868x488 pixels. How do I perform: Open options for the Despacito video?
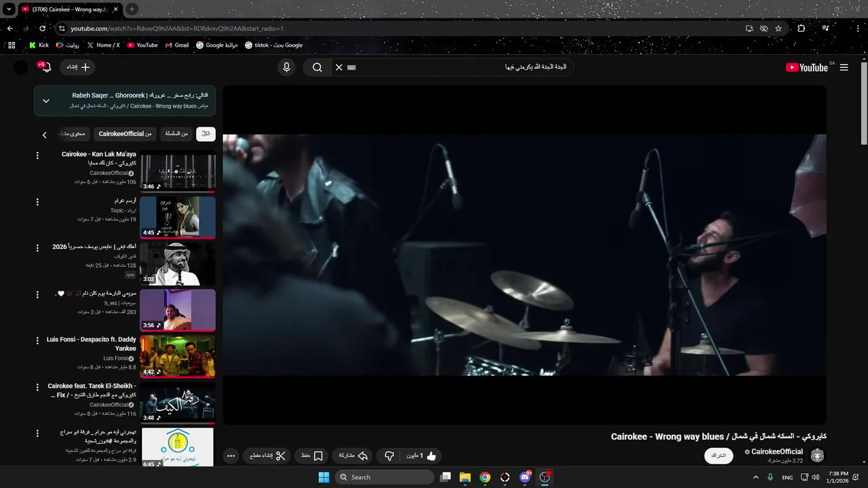pyautogui.click(x=37, y=341)
